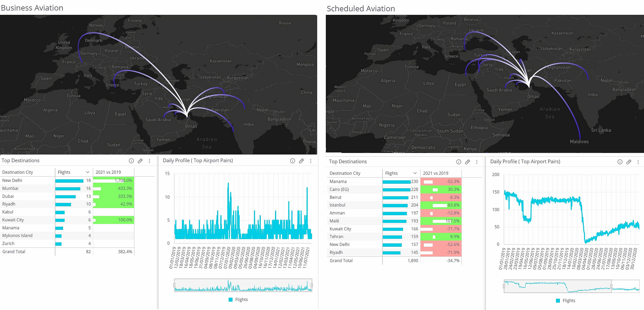Edit the Business Aviation Daily Profile chart

click(301, 161)
